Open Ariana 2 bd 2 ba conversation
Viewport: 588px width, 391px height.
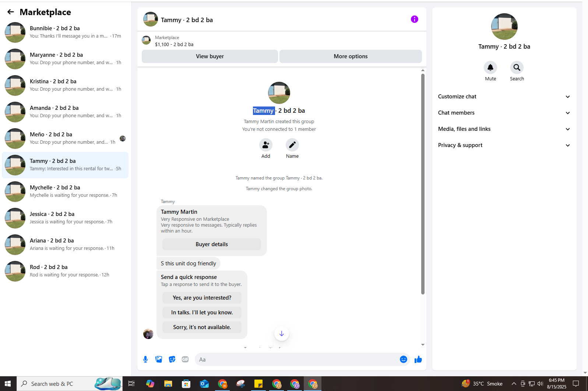65,245
